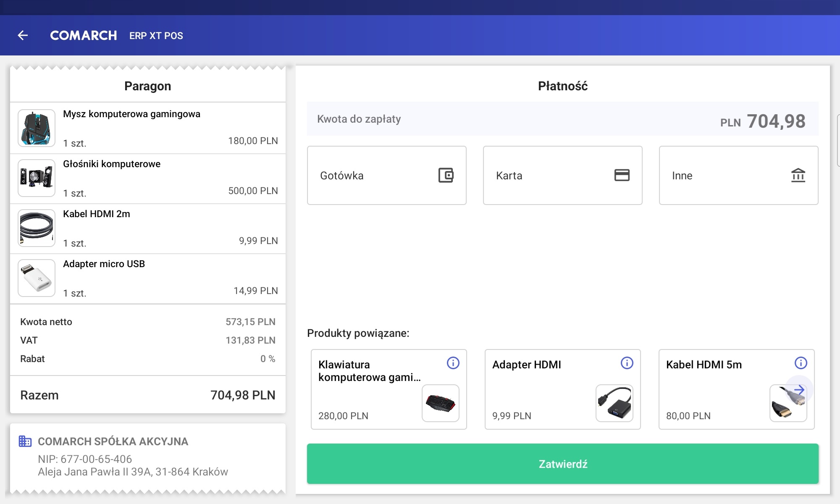This screenshot has height=504, width=840.
Task: Click the back arrow in the header
Action: 23,36
